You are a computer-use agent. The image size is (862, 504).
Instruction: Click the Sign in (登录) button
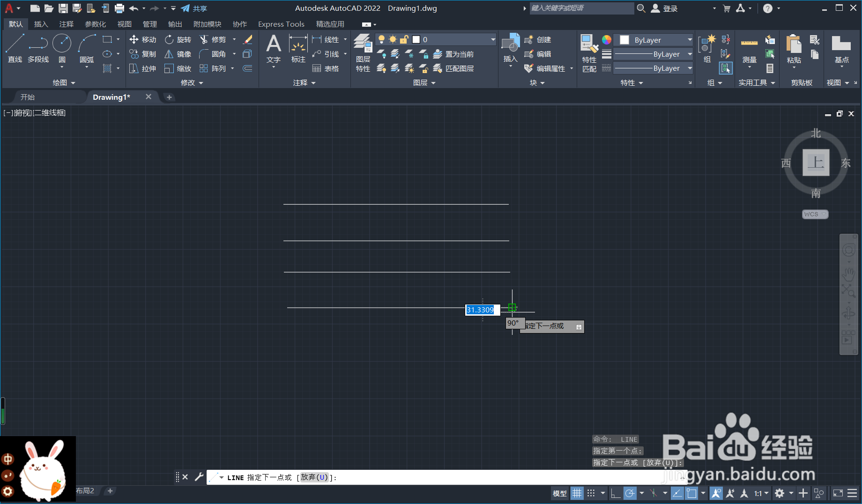click(x=665, y=8)
